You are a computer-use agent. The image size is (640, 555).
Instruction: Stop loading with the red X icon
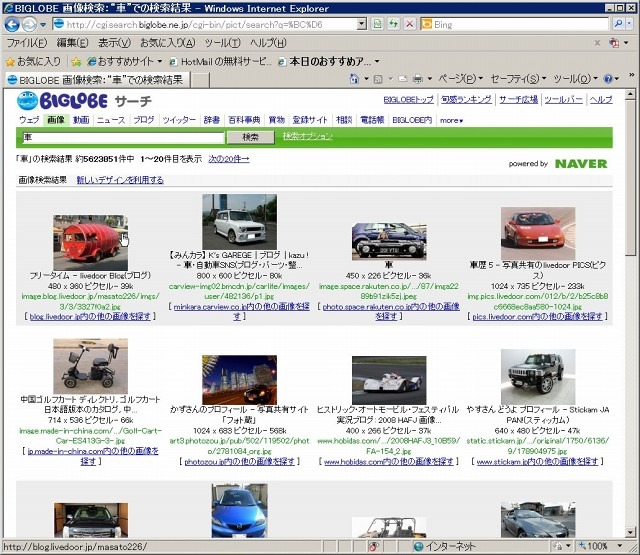[409, 24]
